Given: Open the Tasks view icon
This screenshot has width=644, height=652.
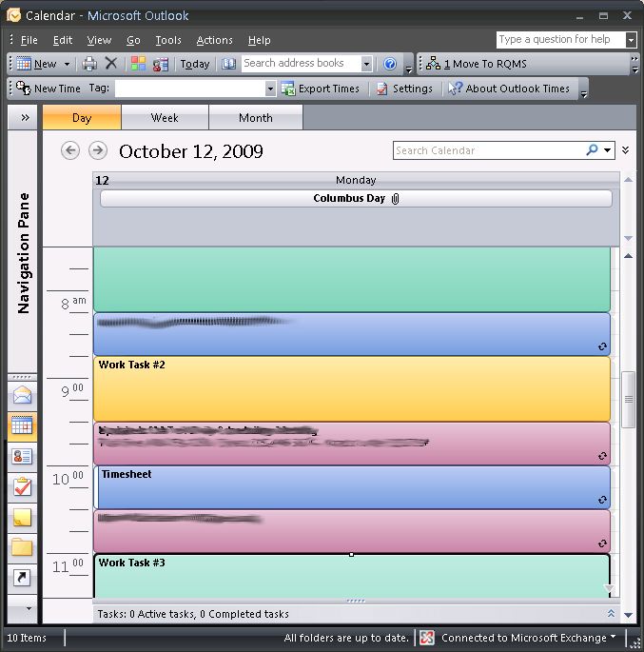Looking at the screenshot, I should (22, 486).
